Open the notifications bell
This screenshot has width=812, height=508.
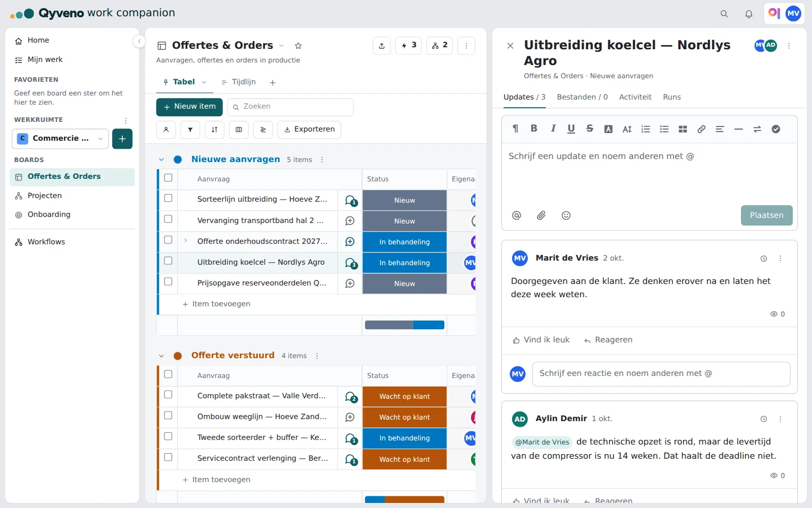click(749, 14)
